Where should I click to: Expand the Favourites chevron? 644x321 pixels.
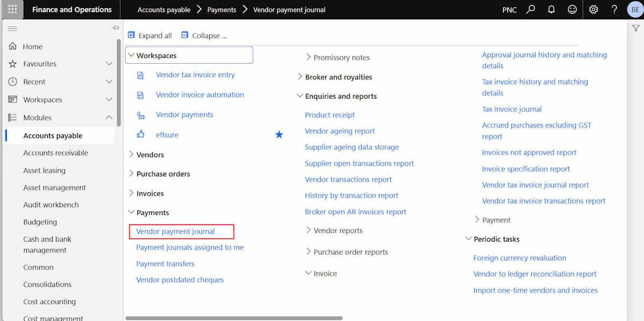pyautogui.click(x=109, y=64)
